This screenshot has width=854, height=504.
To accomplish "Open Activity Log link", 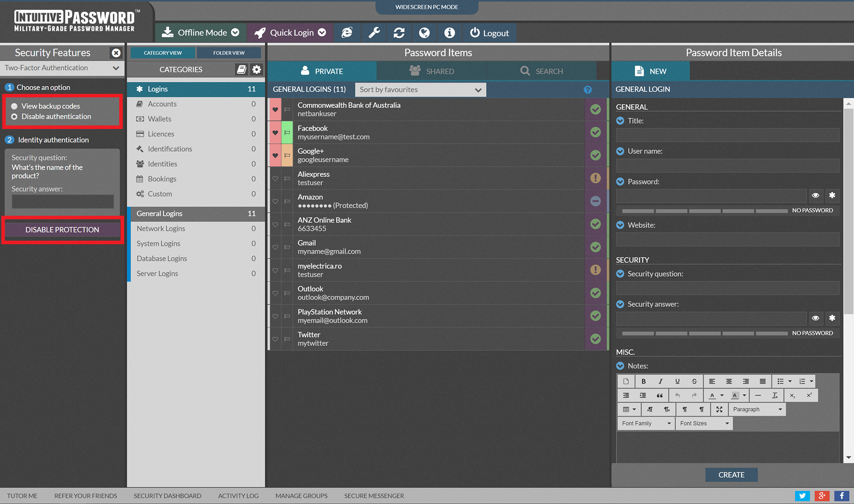I will (x=238, y=496).
